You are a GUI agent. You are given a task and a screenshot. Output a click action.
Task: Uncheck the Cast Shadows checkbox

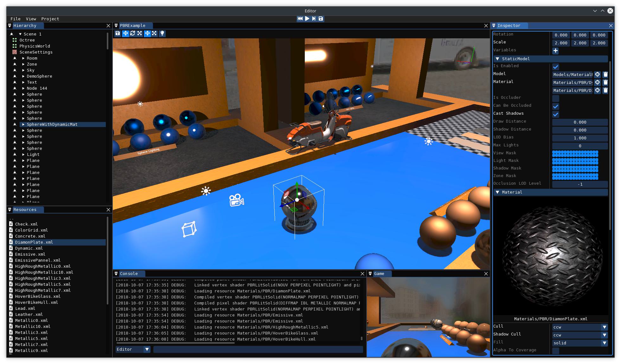pos(555,114)
